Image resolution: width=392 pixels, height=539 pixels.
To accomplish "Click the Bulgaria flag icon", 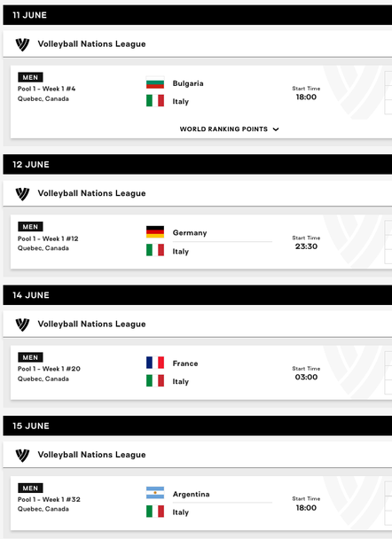I will [154, 83].
